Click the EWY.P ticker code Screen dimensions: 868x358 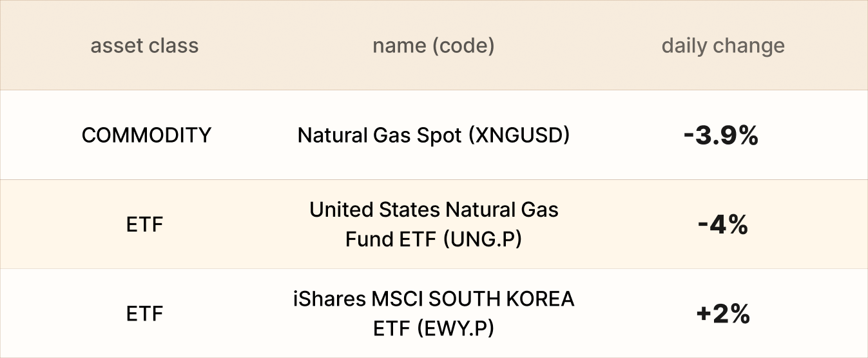coord(455,328)
